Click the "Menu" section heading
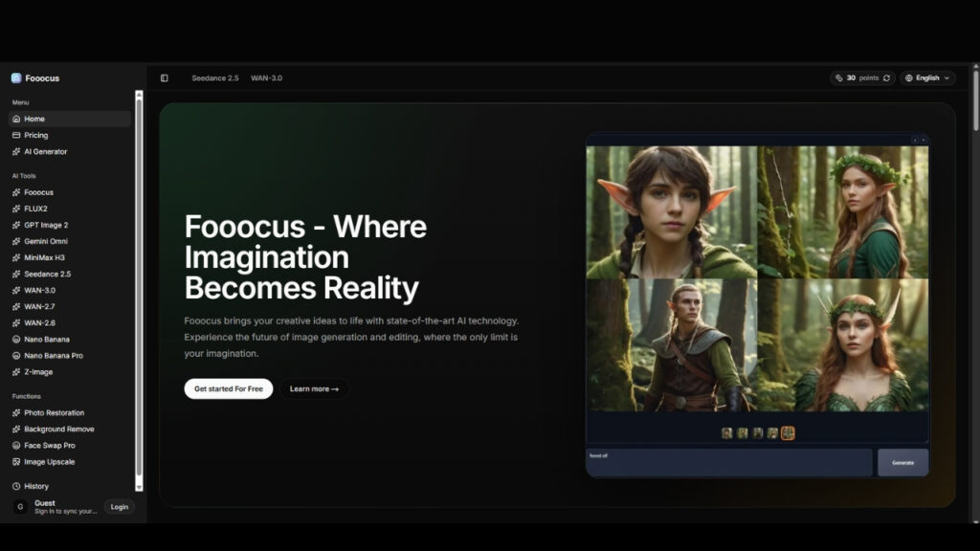This screenshot has width=980, height=551. click(x=20, y=102)
